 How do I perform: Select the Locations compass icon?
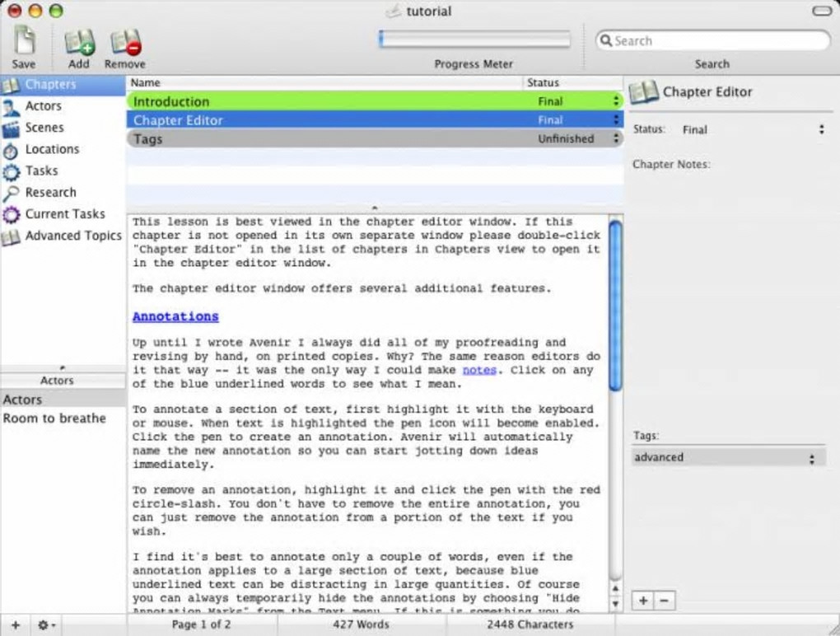point(11,151)
